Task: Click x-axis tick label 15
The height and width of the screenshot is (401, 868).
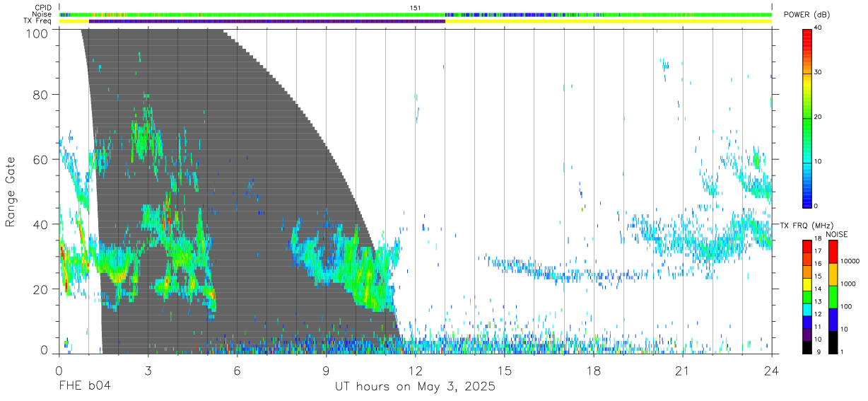Action: point(505,371)
